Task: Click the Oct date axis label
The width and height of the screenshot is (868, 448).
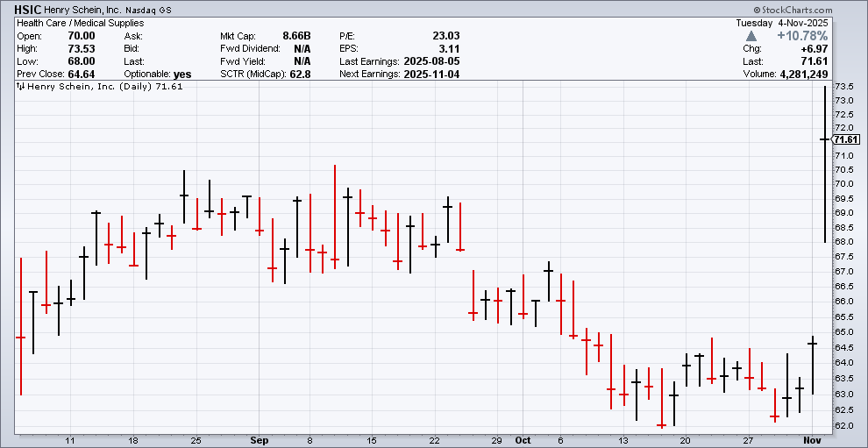Action: (x=523, y=440)
